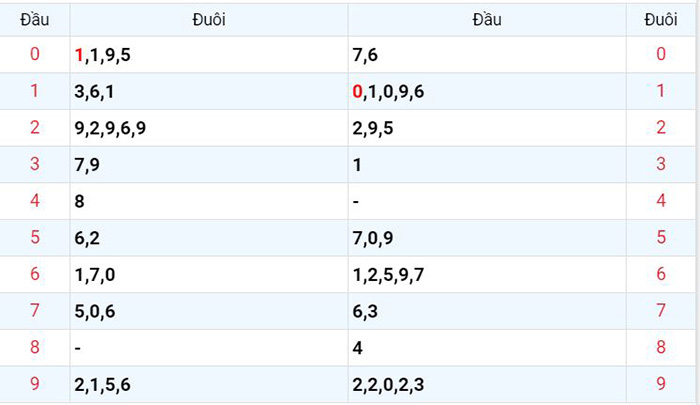Click the left Đầu column header
Screen dimensions: 700x405
(x=34, y=20)
